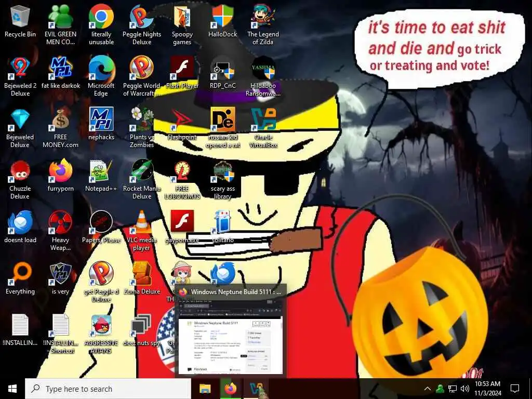Viewport: 532px width, 399px height.
Task: Open the FREE MONEY.com money bag icon
Action: click(60, 120)
